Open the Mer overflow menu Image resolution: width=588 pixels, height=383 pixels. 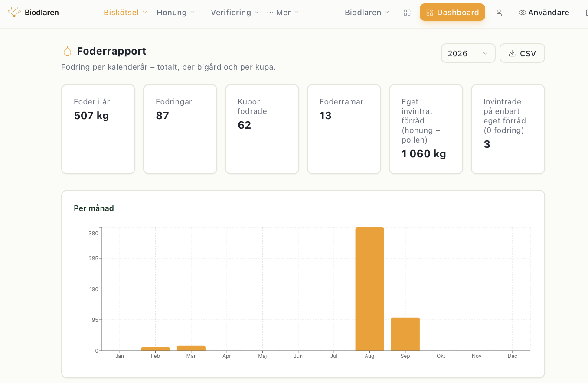tap(283, 13)
